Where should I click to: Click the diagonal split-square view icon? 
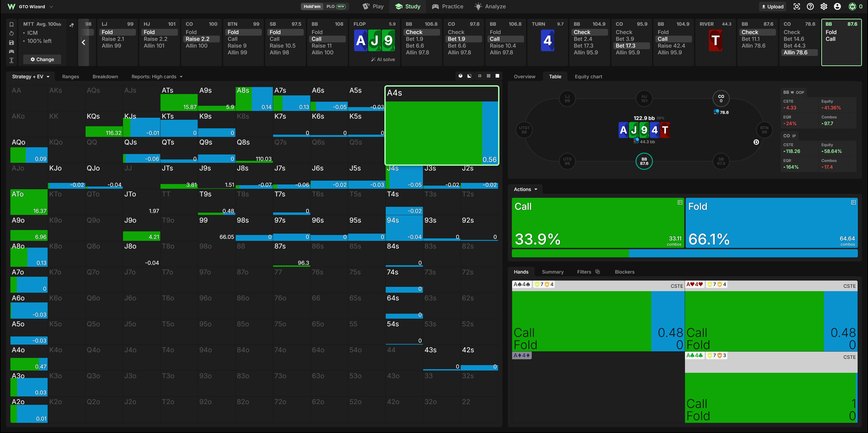click(x=469, y=76)
